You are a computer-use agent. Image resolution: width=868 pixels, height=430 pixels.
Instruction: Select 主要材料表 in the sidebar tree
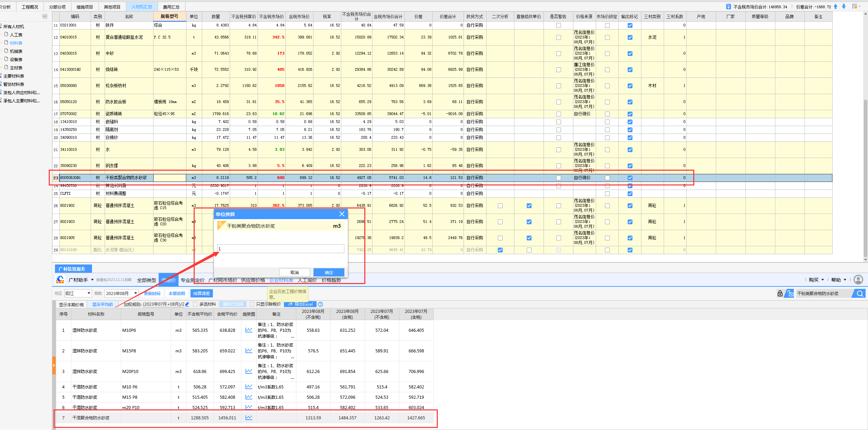pos(14,76)
